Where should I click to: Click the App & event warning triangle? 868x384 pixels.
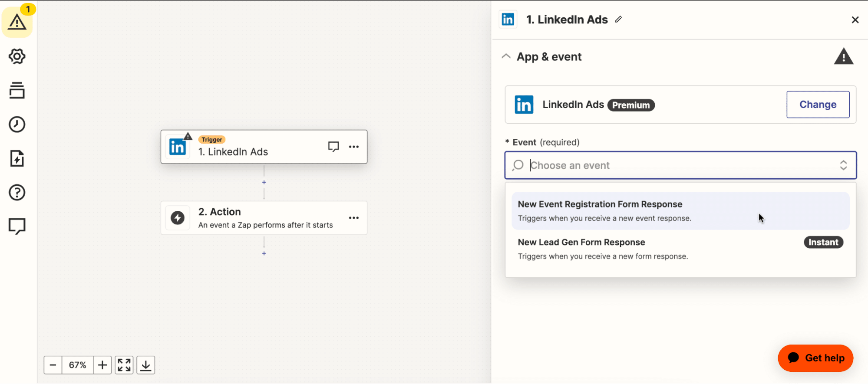844,56
